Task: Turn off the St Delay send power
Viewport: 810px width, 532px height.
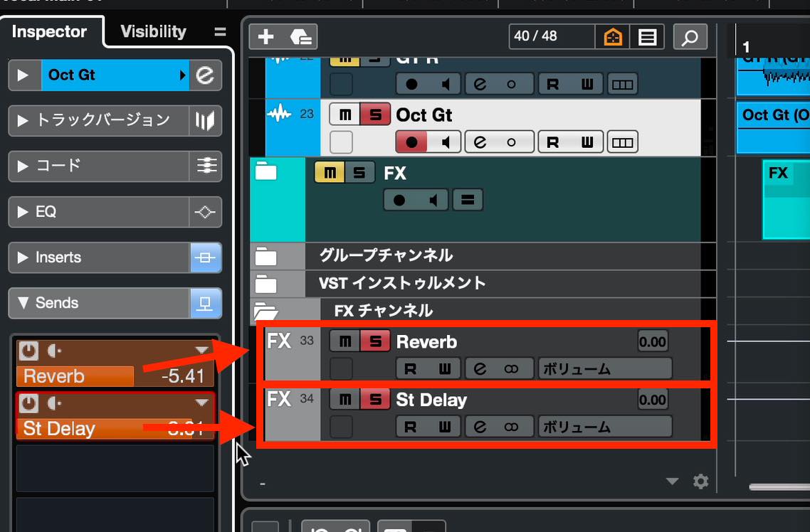Action: click(29, 403)
